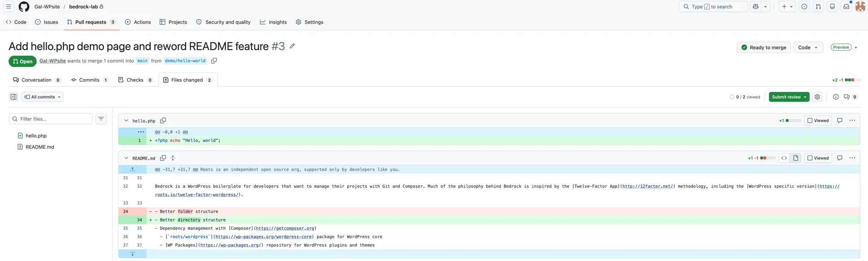
Task: Open the Gal-WPsite author link under title
Action: coord(52,61)
